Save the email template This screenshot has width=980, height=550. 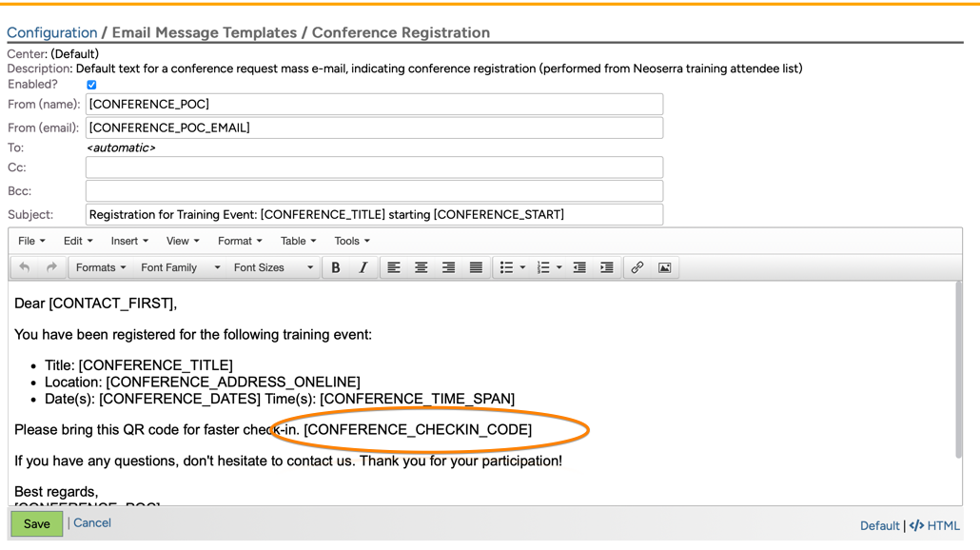pos(37,523)
